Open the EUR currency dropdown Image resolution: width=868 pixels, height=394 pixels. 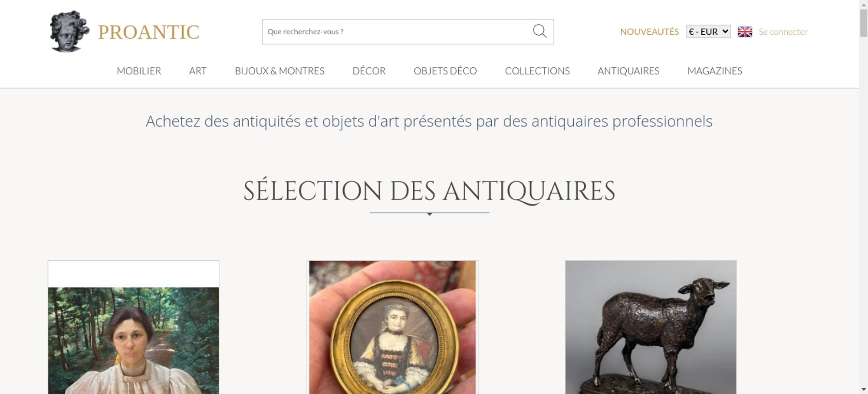(708, 32)
